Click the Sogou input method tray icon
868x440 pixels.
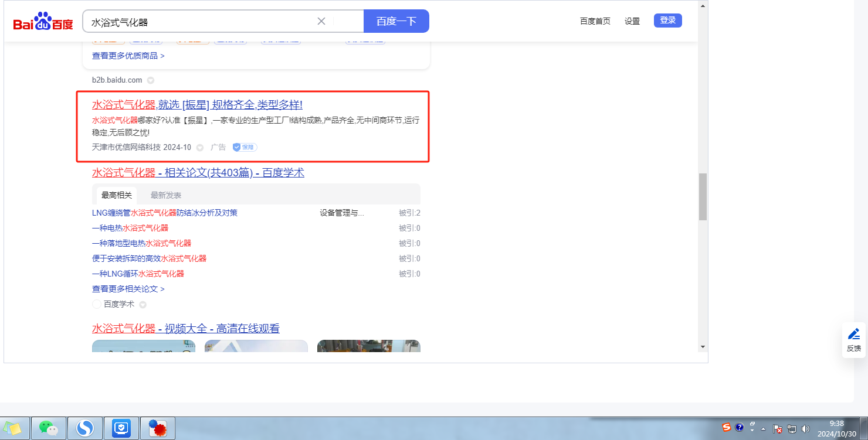point(727,427)
